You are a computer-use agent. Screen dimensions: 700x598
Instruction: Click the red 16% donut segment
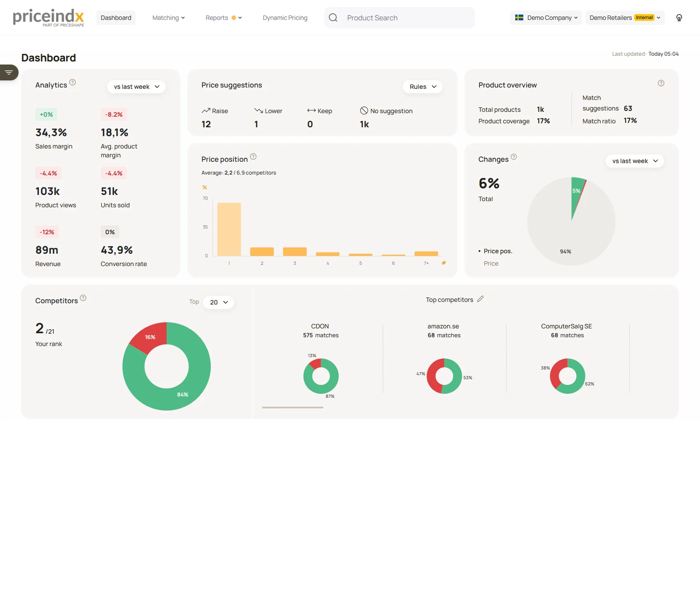coord(150,337)
